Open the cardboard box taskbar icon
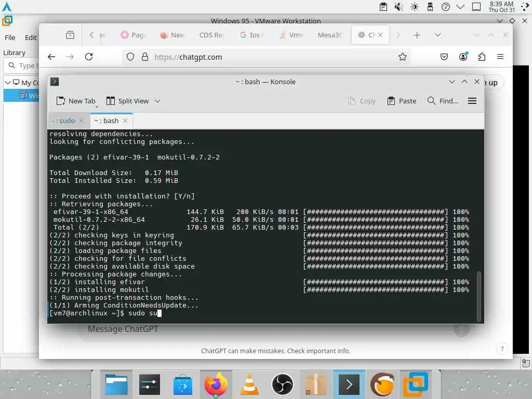Screen dimensions: 532x399 pyautogui.click(x=315, y=384)
